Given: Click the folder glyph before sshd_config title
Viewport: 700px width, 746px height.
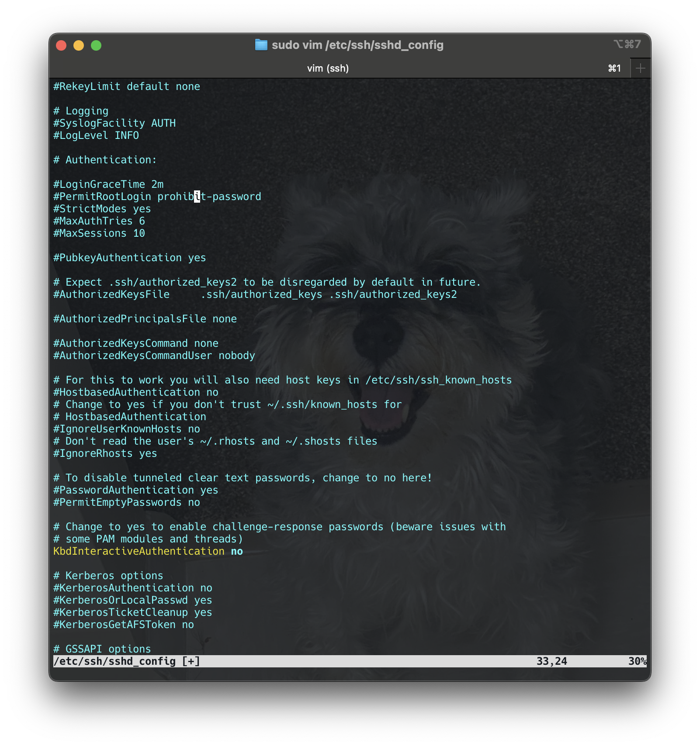Looking at the screenshot, I should (261, 45).
